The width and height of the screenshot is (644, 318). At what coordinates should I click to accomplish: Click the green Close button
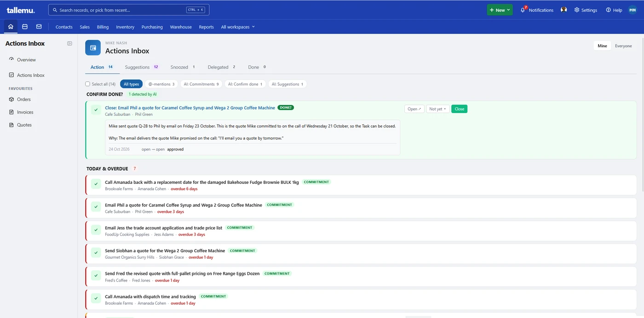459,109
